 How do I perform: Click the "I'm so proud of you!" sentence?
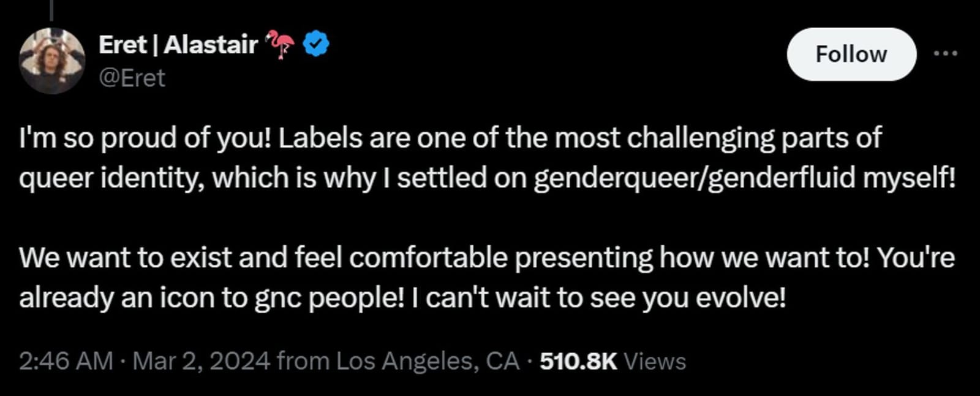[x=145, y=138]
